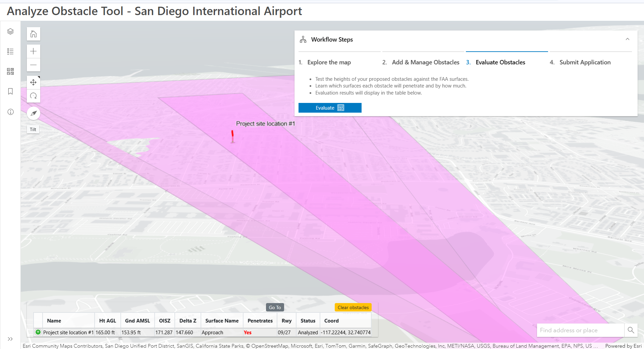This screenshot has width=644, height=349.
Task: Expand the left sidebar with double chevron
Action: pos(10,339)
